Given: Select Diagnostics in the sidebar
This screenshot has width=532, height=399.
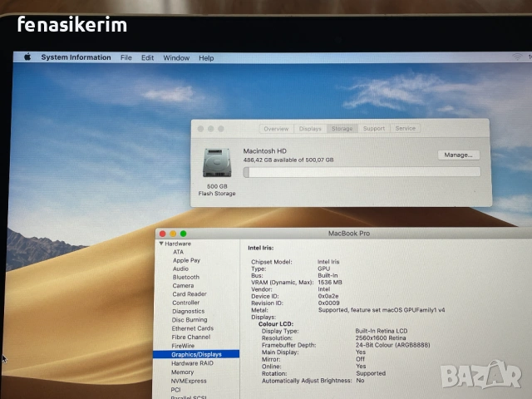Looking at the screenshot, I should (189, 312).
